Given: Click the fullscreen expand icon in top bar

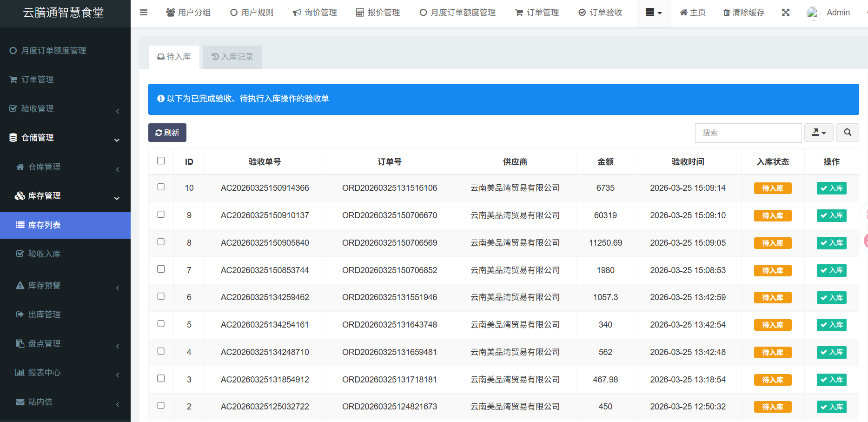Looking at the screenshot, I should click(x=786, y=13).
